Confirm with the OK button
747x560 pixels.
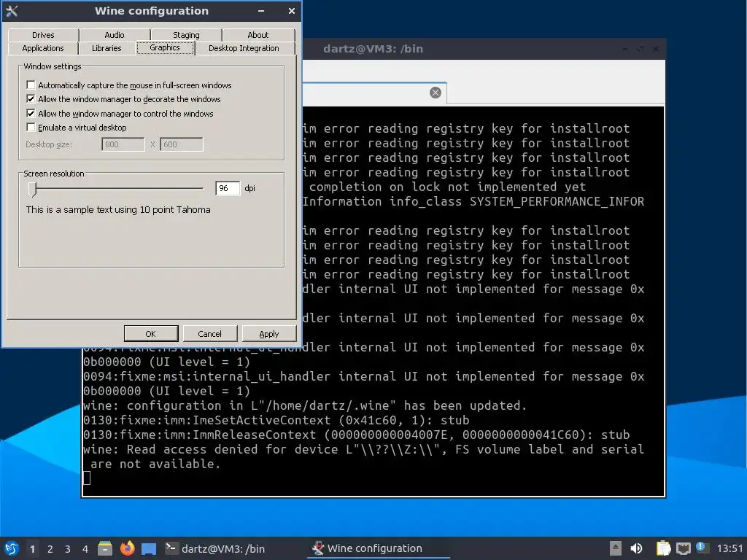pos(150,334)
